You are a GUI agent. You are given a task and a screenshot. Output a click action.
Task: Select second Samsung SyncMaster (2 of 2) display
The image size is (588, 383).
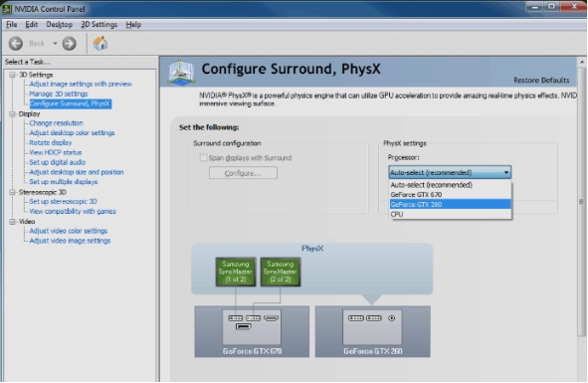click(281, 272)
